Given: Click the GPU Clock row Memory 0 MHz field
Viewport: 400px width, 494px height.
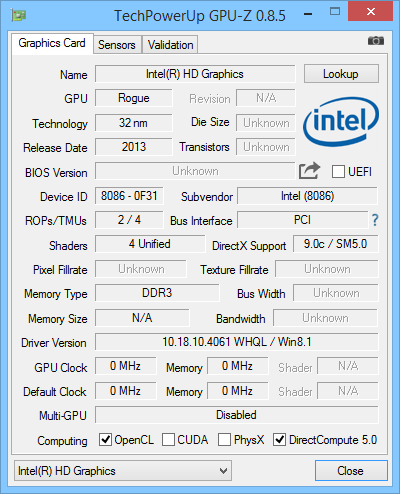Looking at the screenshot, I should point(238,366).
